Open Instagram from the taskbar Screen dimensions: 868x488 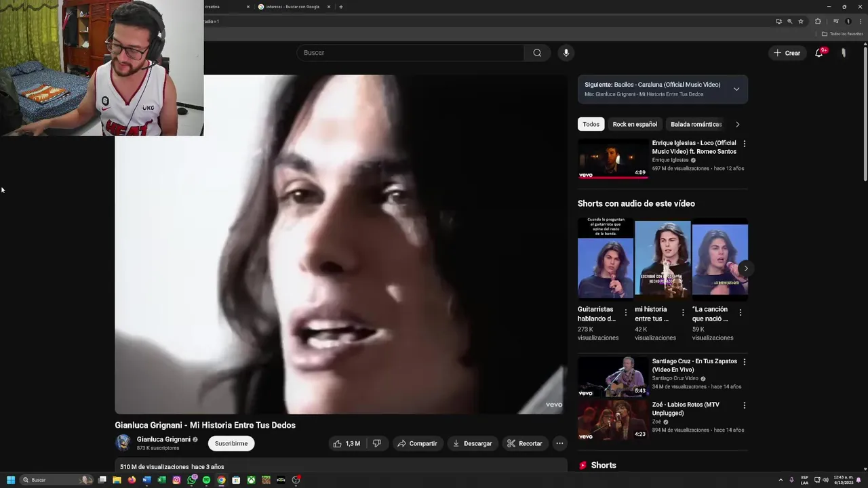176,480
